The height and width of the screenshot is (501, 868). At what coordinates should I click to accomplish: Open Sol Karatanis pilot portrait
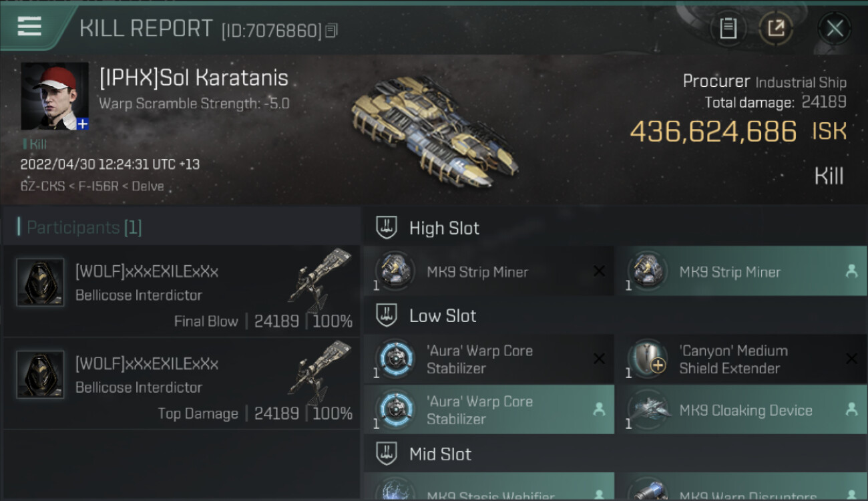tap(55, 96)
